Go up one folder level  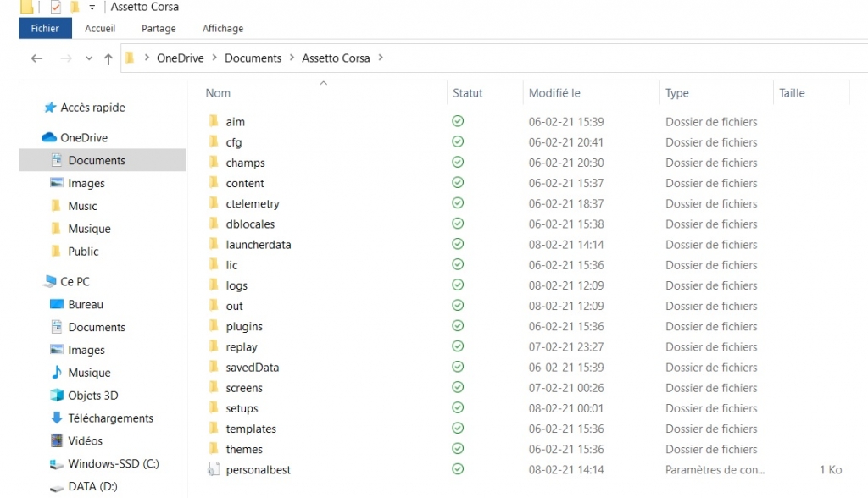108,58
